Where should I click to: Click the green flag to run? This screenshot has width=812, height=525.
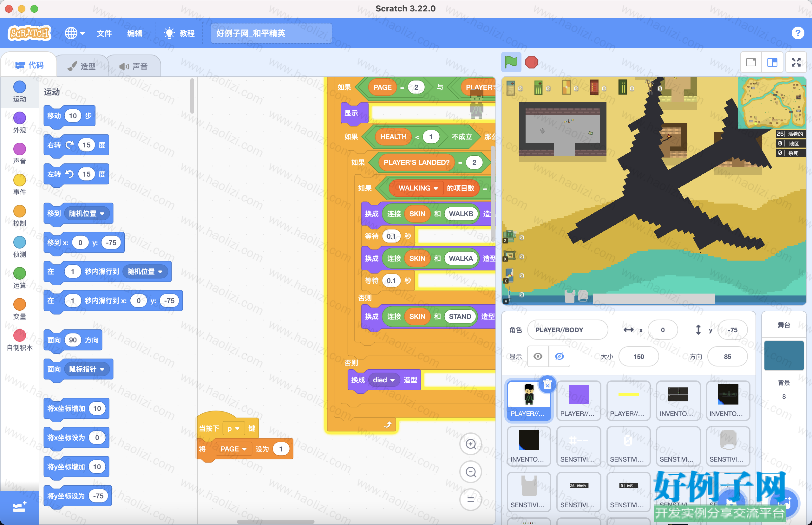[511, 62]
